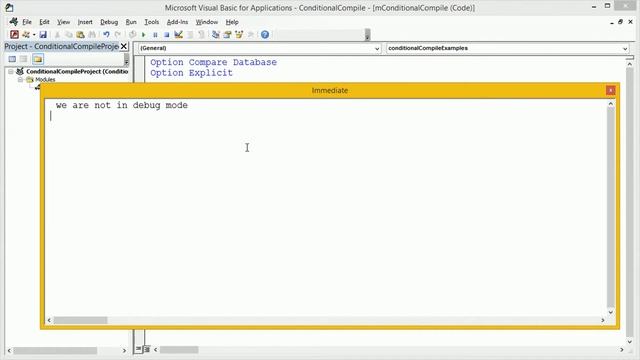Click the Immediate window title bar
The width and height of the screenshot is (640, 360).
[330, 91]
